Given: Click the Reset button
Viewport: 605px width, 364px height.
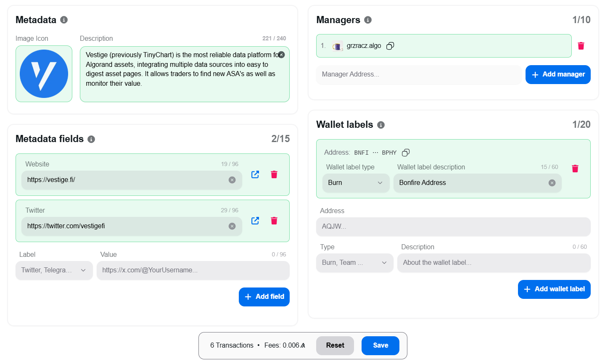Looking at the screenshot, I should [x=335, y=346].
